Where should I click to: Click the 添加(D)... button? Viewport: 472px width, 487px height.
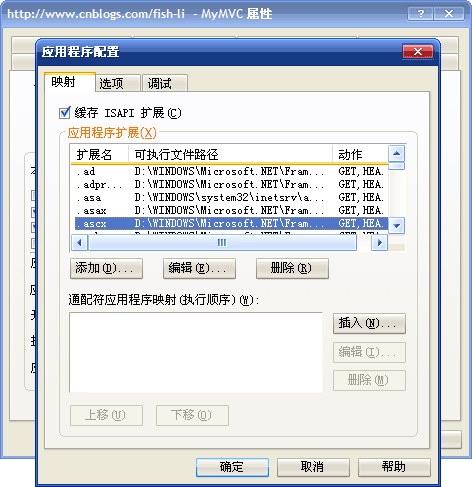click(106, 268)
